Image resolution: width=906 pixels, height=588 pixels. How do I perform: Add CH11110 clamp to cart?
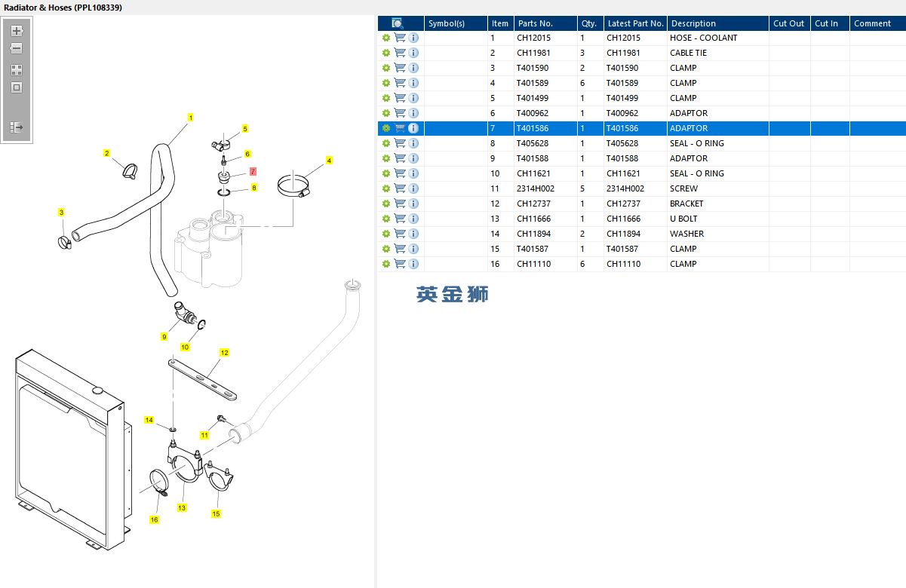tap(400, 264)
